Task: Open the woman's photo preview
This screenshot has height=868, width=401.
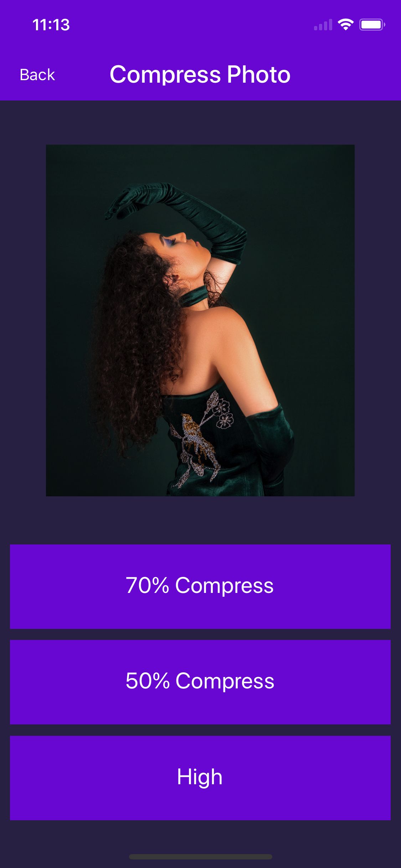Action: [200, 320]
